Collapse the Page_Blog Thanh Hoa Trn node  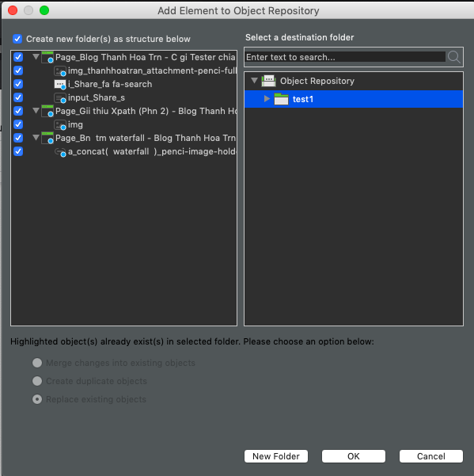pyautogui.click(x=36, y=57)
